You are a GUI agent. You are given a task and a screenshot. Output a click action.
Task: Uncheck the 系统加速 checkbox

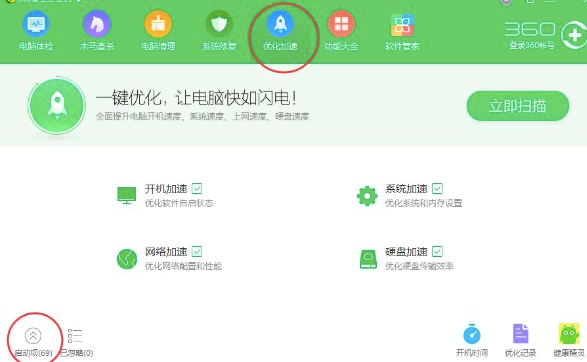(x=437, y=188)
